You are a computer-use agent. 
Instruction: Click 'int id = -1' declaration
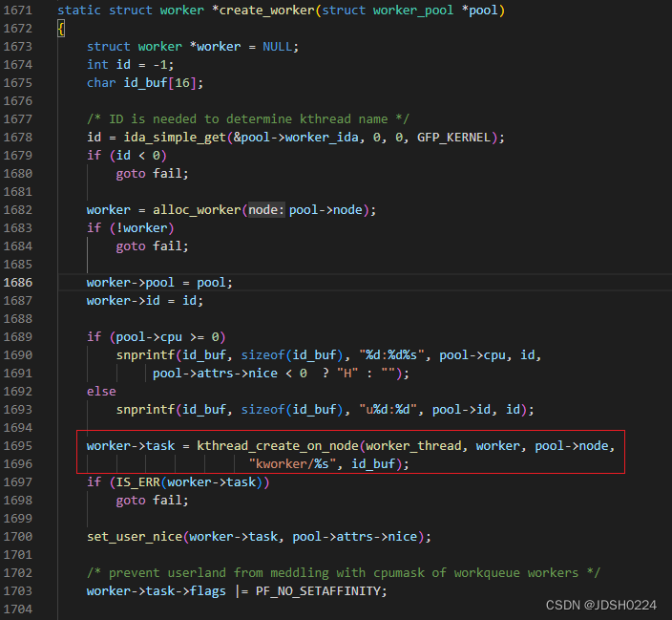[130, 65]
